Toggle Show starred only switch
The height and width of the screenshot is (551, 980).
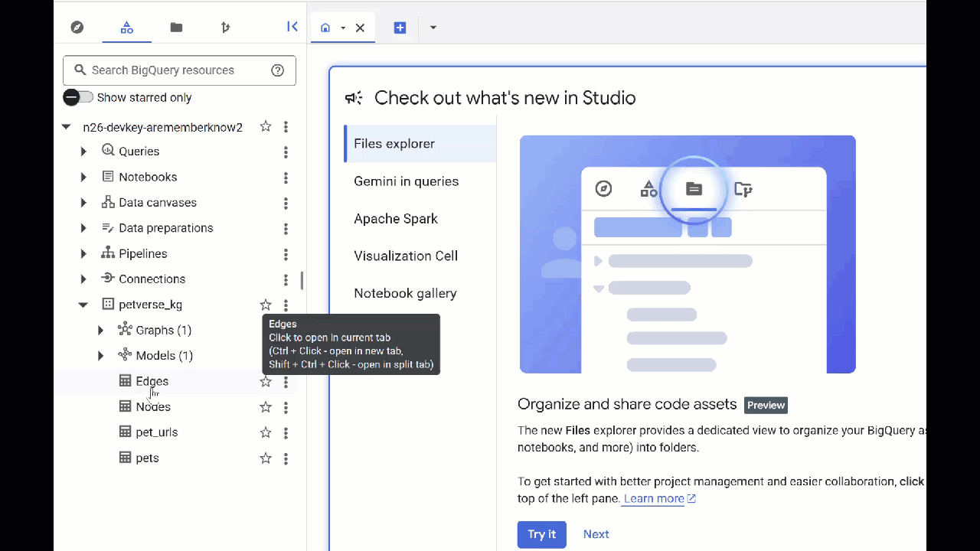78,97
